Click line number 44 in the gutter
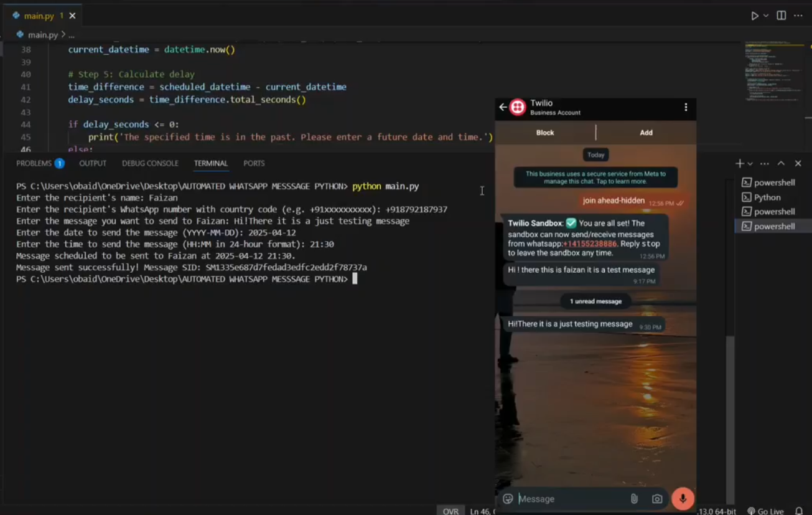Image resolution: width=812 pixels, height=515 pixels. pos(26,125)
